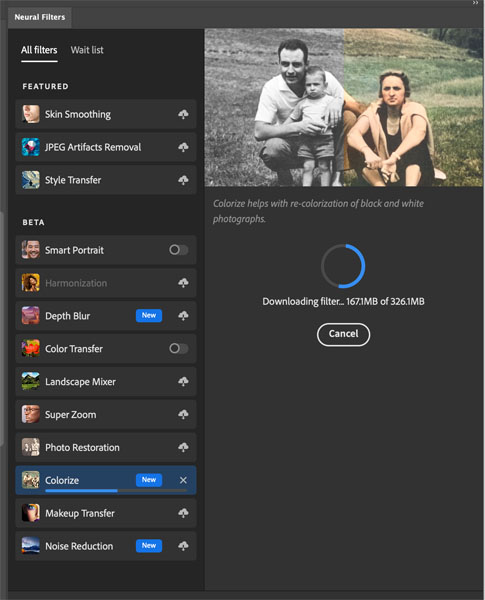
Task: Switch to the Wait list tab
Action: click(x=87, y=50)
